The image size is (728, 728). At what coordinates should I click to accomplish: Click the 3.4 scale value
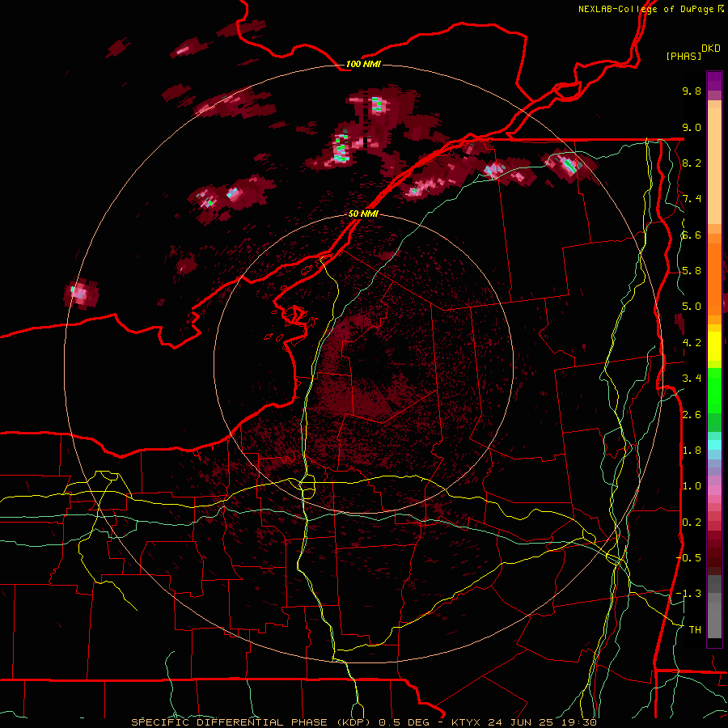pos(692,379)
